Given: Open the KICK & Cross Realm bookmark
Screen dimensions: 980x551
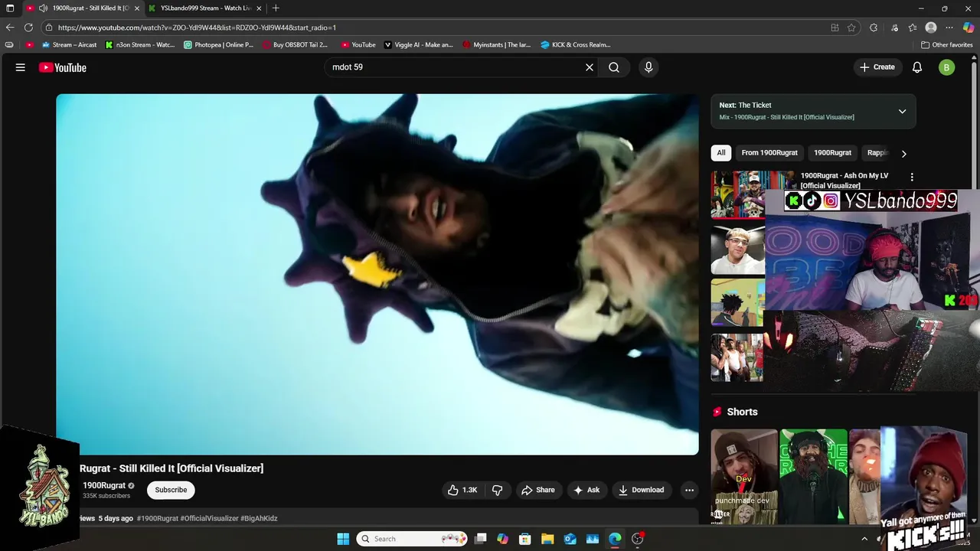Looking at the screenshot, I should click(x=576, y=44).
